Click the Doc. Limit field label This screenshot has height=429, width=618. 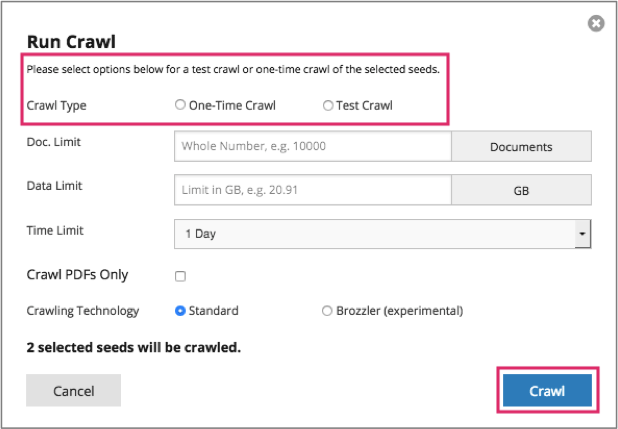(x=54, y=141)
